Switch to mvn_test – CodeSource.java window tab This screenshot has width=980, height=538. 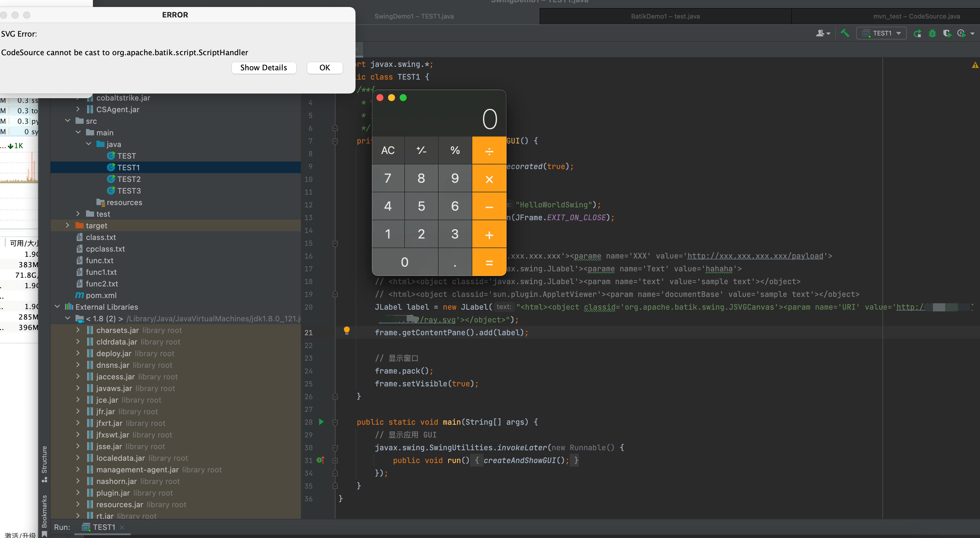[916, 16]
